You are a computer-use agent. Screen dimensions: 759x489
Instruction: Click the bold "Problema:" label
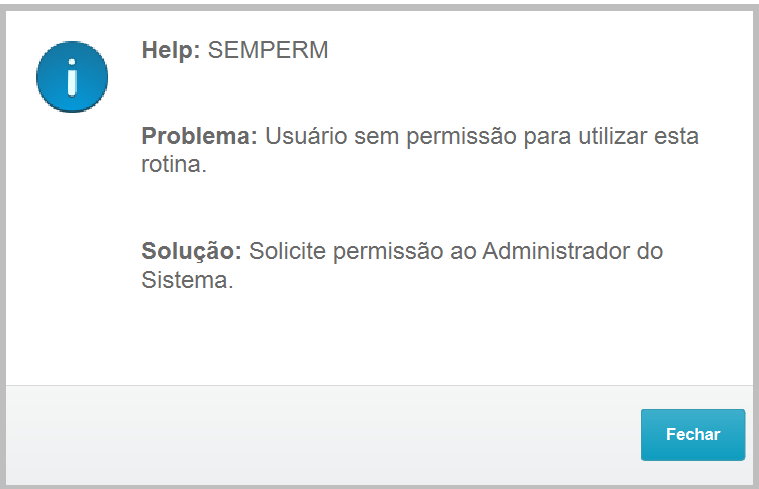[200, 136]
